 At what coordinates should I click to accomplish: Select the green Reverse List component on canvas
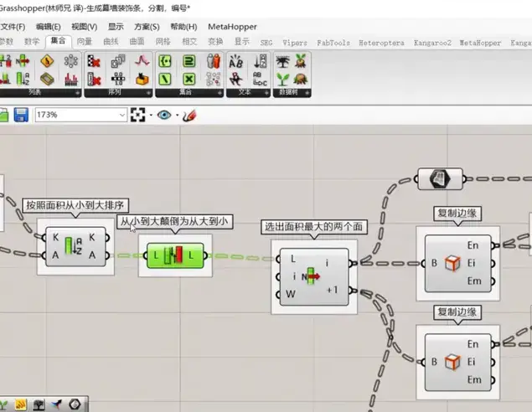(175, 255)
